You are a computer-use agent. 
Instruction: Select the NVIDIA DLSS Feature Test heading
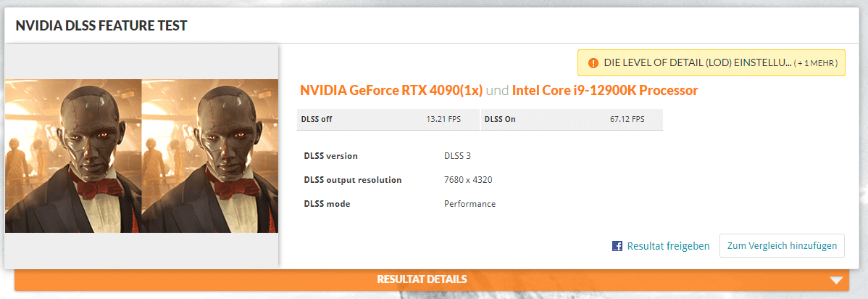click(x=101, y=26)
